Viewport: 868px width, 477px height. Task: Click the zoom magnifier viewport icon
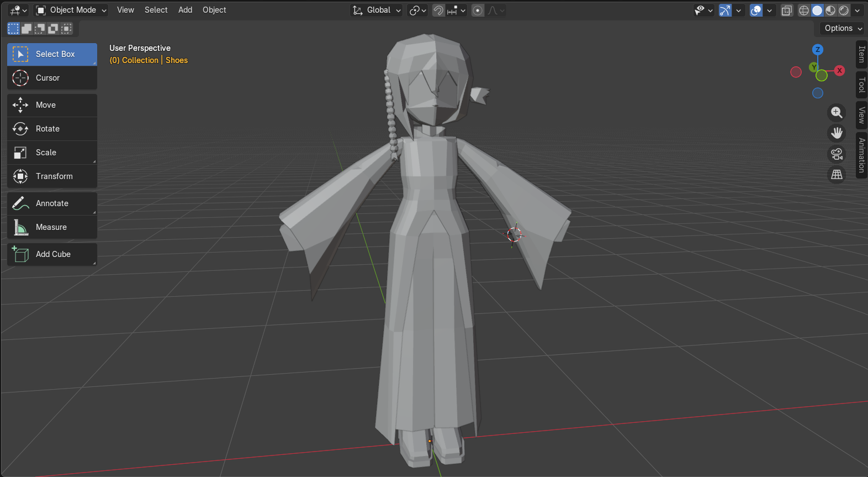[x=837, y=113]
